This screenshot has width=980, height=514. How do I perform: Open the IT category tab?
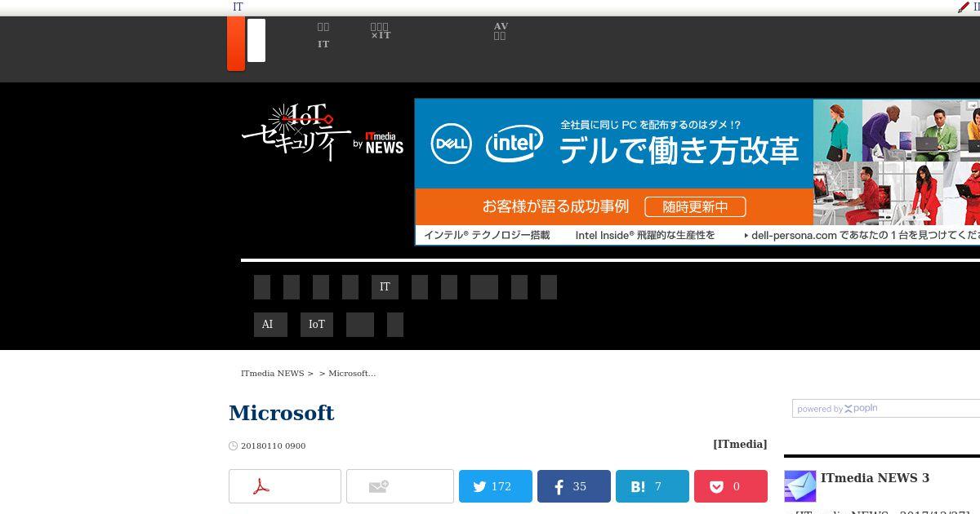coord(385,287)
